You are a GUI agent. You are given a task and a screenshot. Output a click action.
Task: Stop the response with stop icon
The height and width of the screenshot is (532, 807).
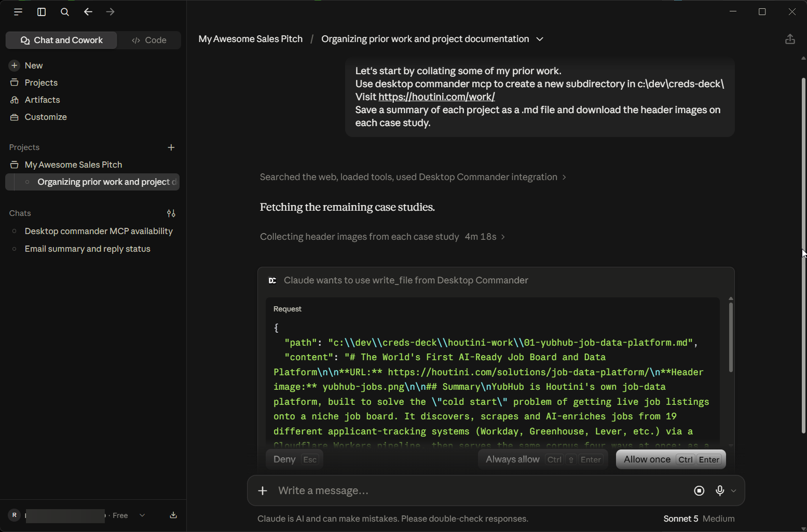click(x=699, y=490)
